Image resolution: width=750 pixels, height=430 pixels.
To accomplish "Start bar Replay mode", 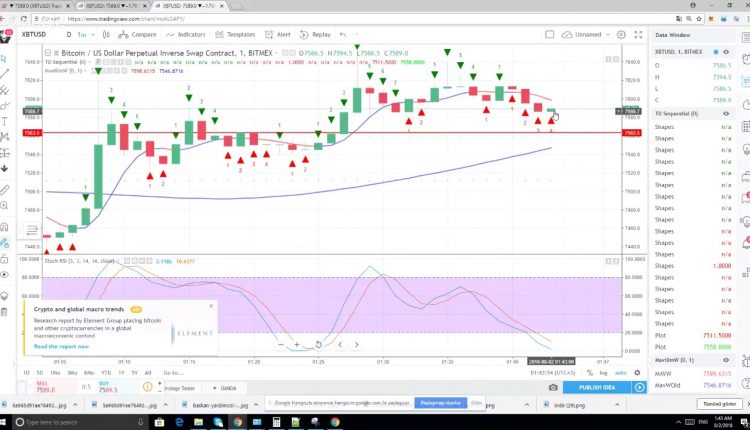I will [315, 34].
